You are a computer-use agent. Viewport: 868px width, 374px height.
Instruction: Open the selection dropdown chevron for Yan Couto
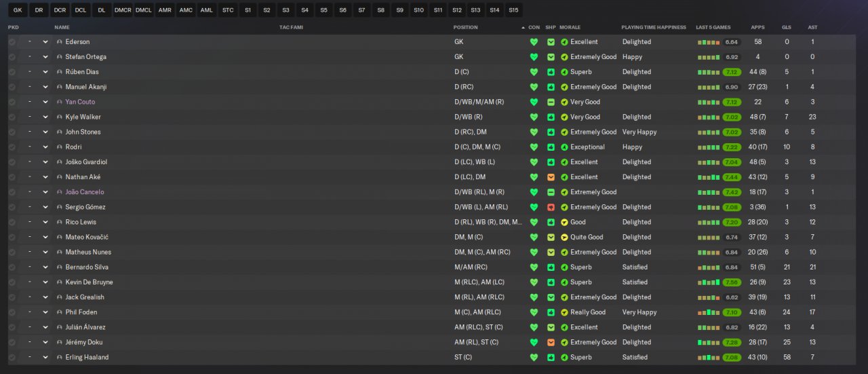click(45, 102)
